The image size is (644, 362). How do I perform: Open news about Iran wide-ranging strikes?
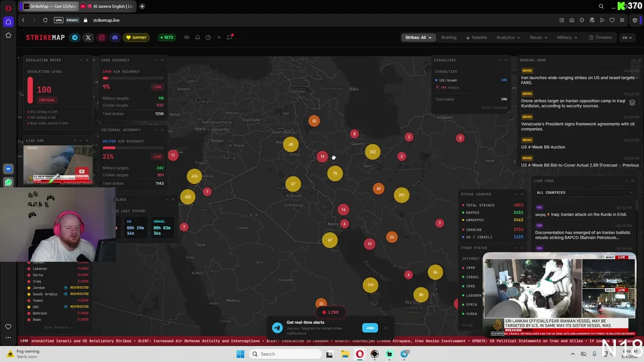click(x=580, y=80)
